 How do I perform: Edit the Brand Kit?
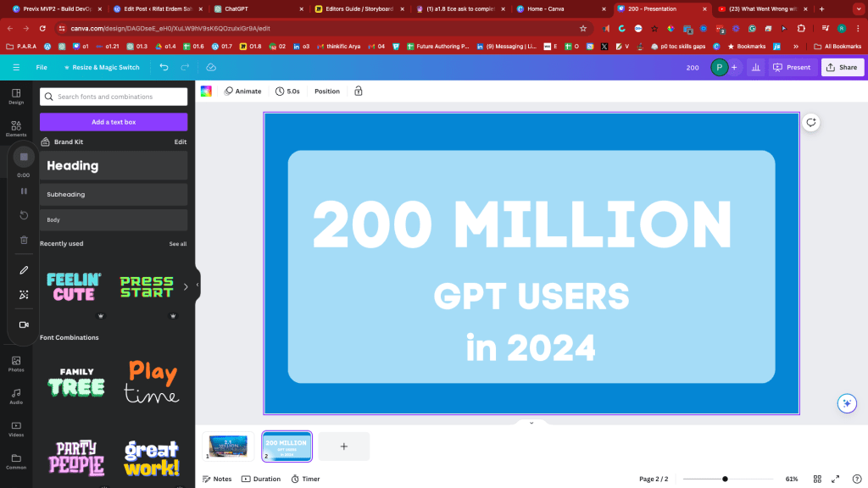pyautogui.click(x=181, y=142)
